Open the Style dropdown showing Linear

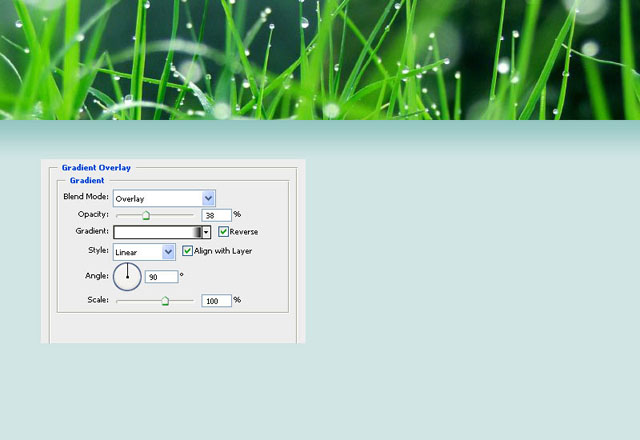144,252
